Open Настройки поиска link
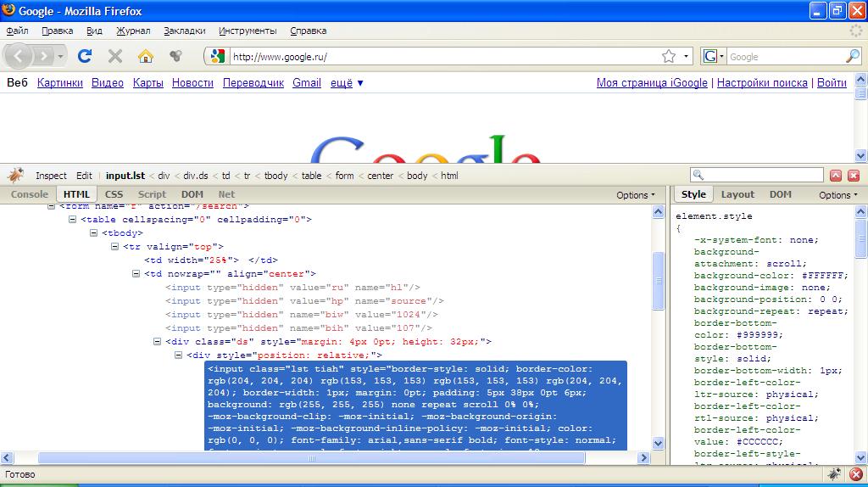The width and height of the screenshot is (868, 487). coord(762,83)
